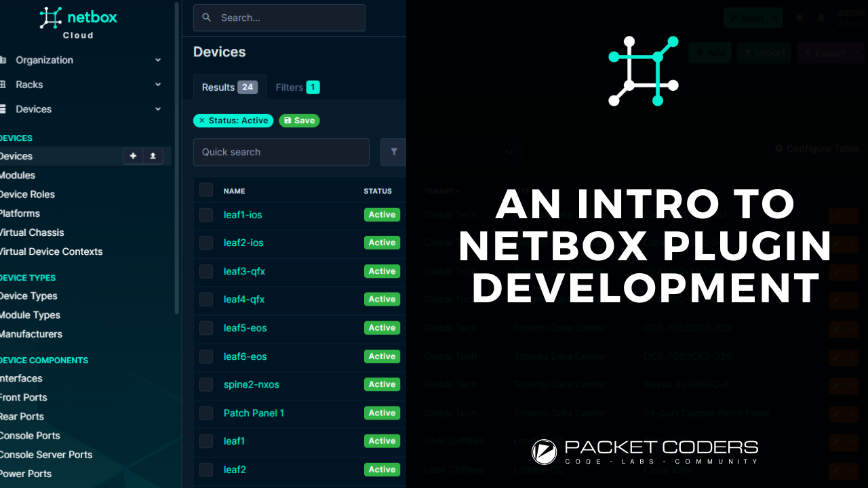This screenshot has width=868, height=488.
Task: Toggle the select-all checkbox in table header
Action: pos(206,190)
